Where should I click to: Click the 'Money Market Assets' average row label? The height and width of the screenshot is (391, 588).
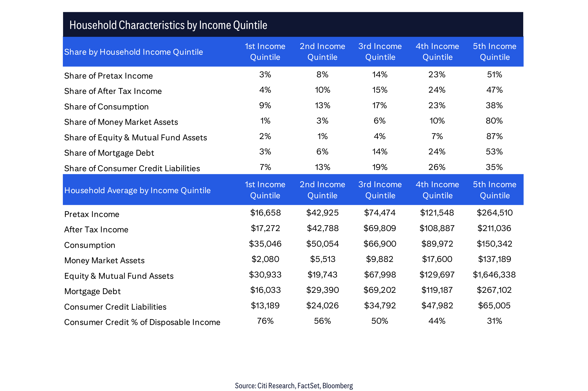click(x=104, y=260)
